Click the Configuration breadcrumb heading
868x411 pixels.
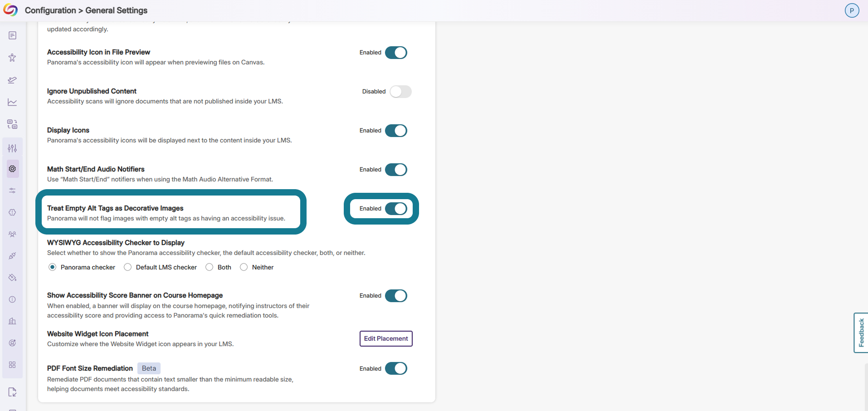coord(50,10)
